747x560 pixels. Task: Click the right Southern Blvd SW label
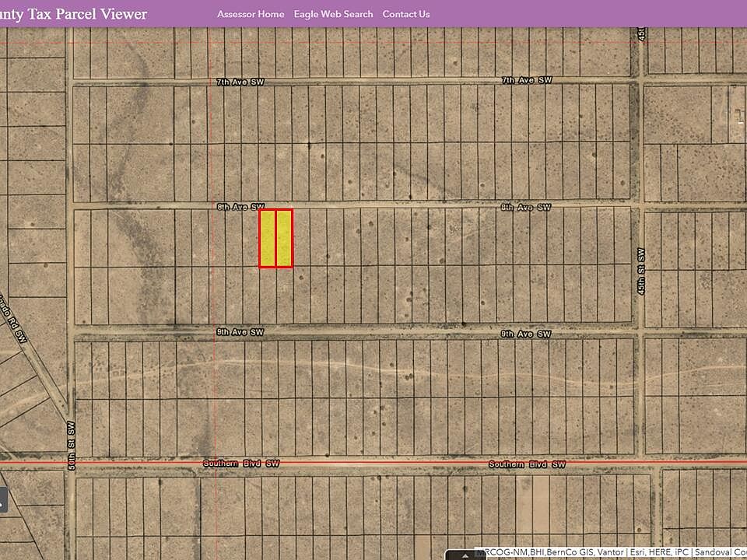[527, 464]
